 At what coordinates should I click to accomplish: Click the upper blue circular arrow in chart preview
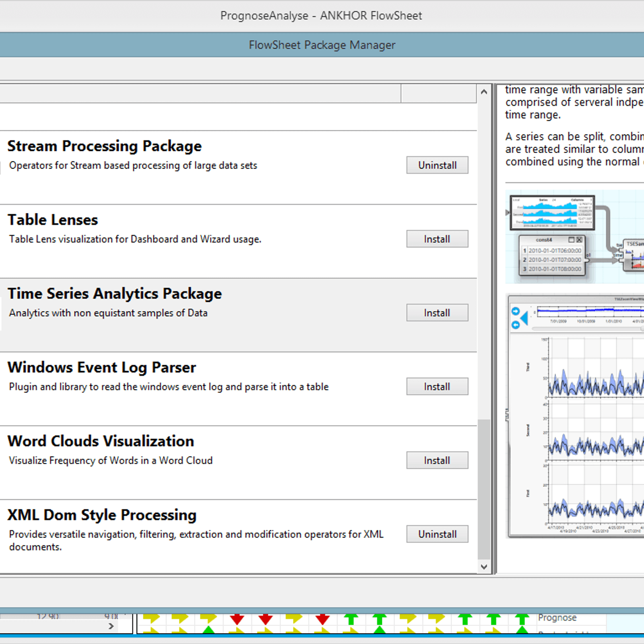pos(515,311)
